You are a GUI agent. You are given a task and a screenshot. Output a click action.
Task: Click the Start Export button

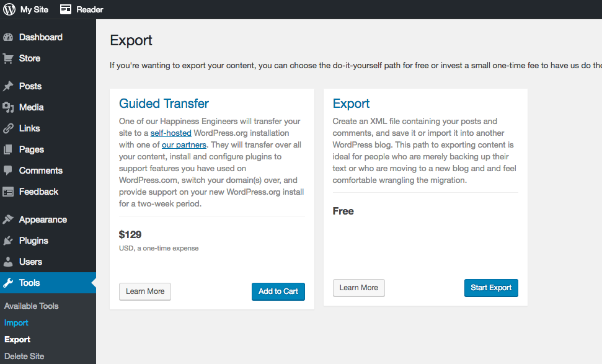point(491,288)
